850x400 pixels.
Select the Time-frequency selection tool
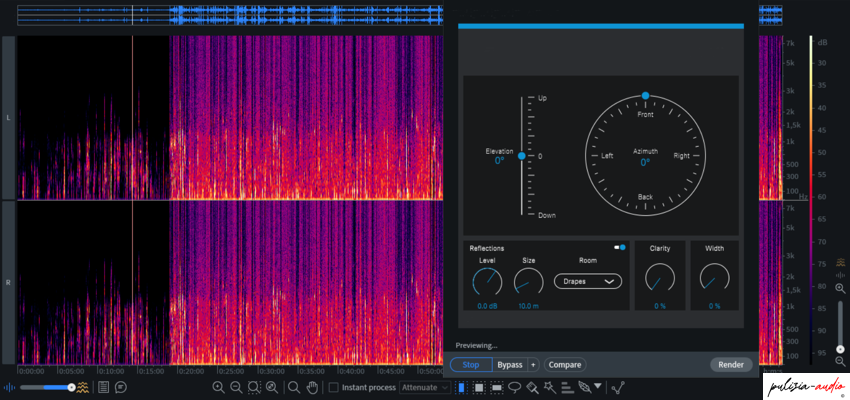point(479,388)
